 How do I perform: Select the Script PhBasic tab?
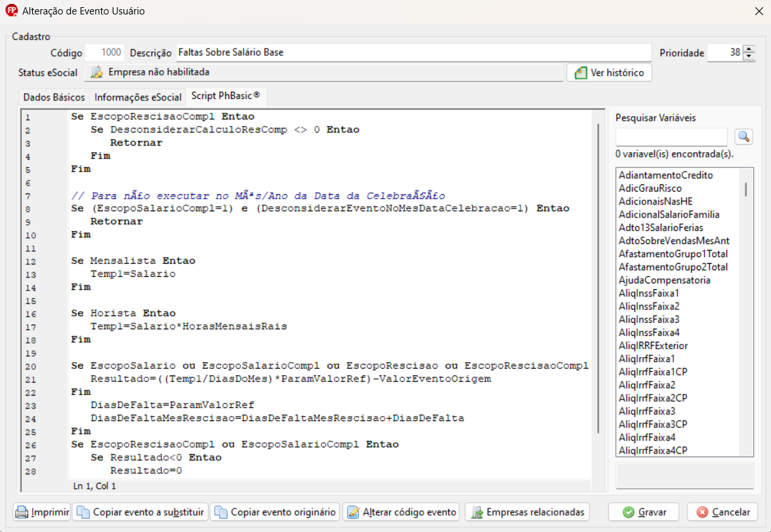pos(226,96)
